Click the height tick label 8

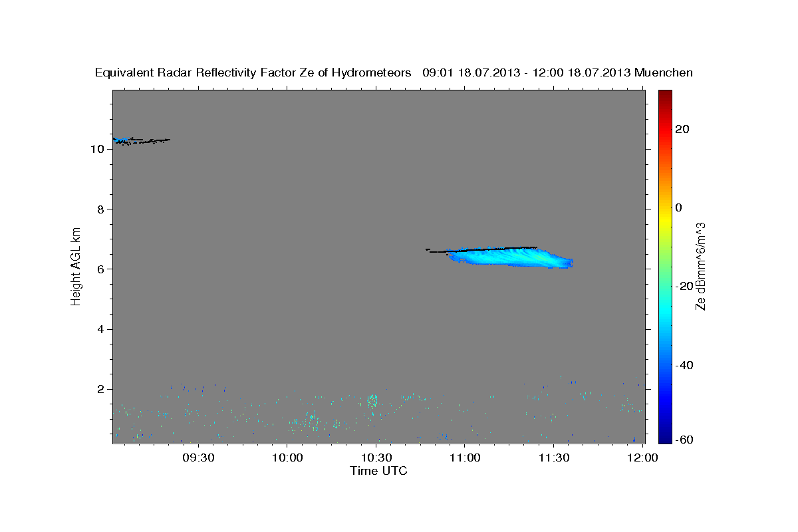(x=100, y=209)
